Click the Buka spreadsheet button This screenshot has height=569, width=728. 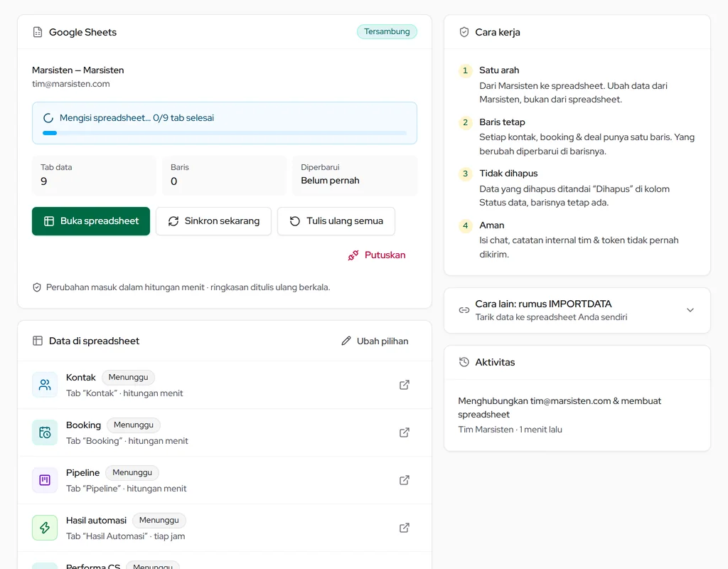(91, 221)
